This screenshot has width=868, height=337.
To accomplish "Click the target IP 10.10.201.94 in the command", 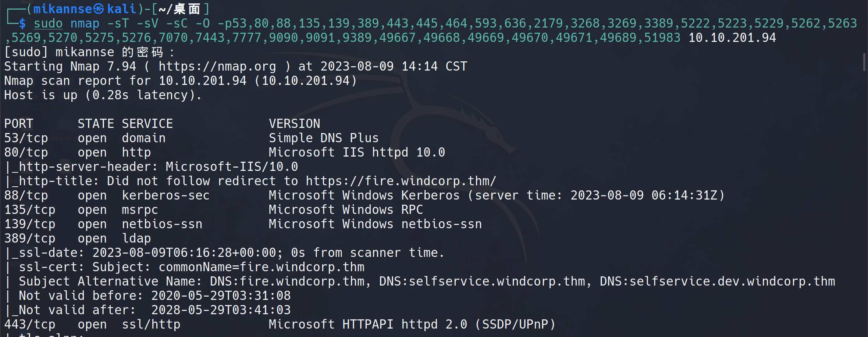I will coord(732,38).
